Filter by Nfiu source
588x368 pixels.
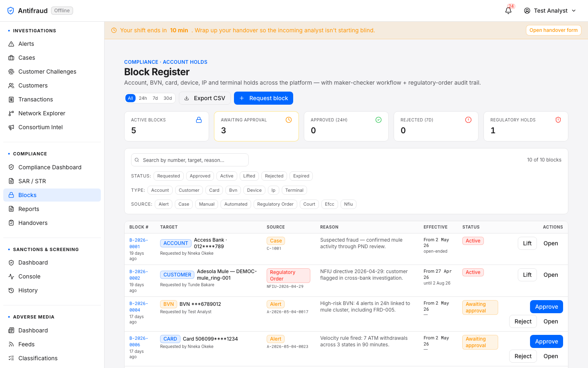click(348, 204)
